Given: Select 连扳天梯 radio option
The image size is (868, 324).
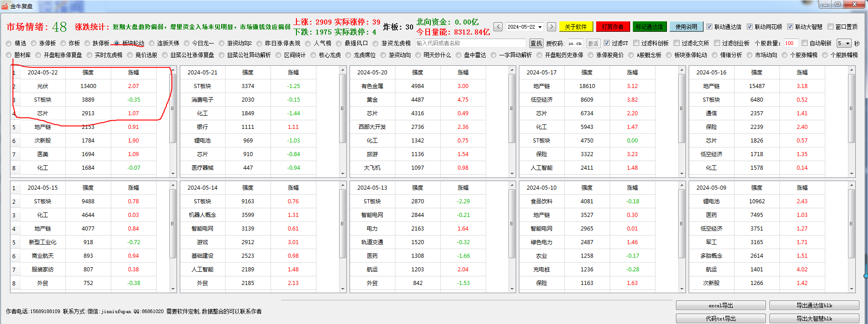Looking at the screenshot, I should pyautogui.click(x=152, y=44).
